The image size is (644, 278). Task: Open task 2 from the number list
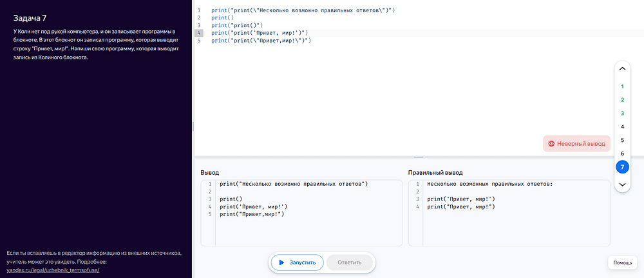622,100
